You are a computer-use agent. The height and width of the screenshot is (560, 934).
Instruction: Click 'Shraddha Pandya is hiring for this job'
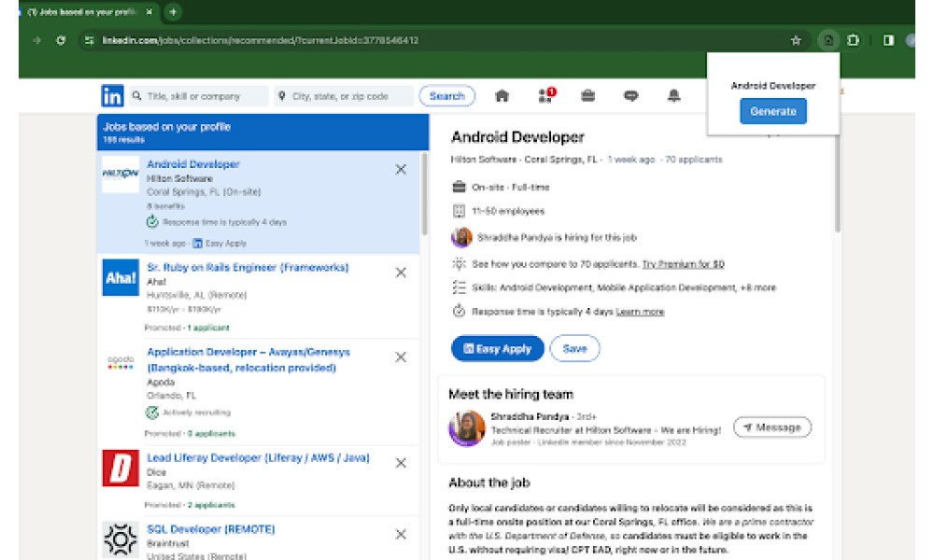coord(557,237)
